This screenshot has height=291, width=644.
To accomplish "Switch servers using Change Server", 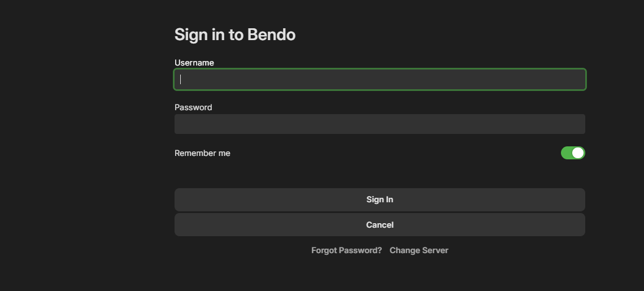I will [419, 250].
